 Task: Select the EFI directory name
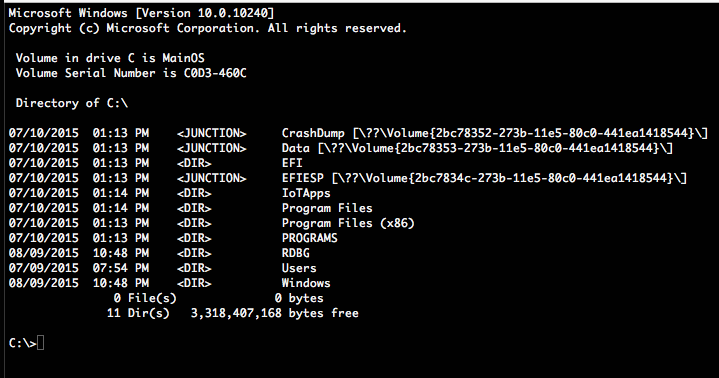coord(292,163)
